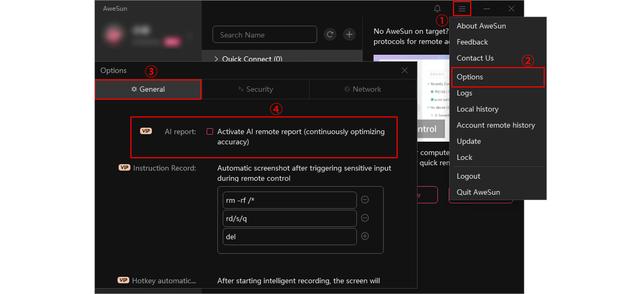The height and width of the screenshot is (294, 644).
Task: Refresh the device list
Action: pos(330,35)
